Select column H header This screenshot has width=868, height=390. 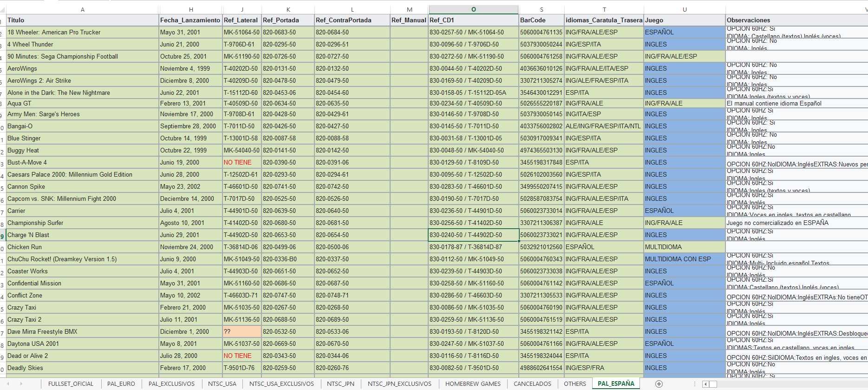point(191,9)
